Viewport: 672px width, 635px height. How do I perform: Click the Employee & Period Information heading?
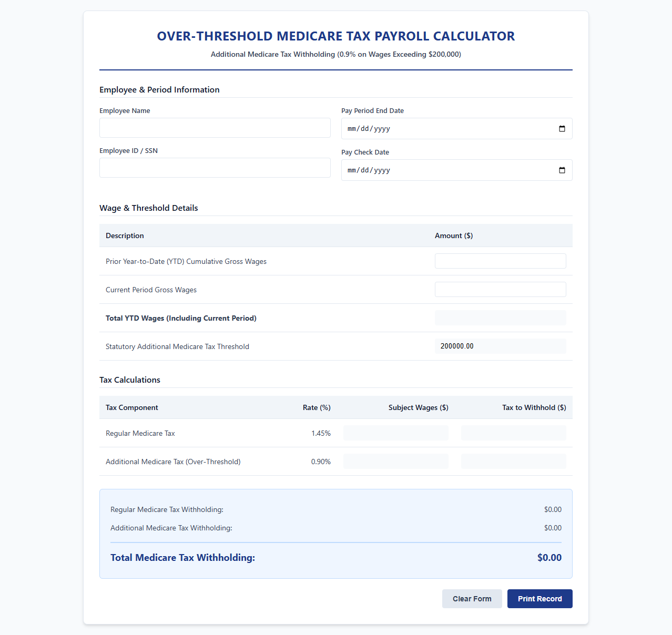pos(159,90)
